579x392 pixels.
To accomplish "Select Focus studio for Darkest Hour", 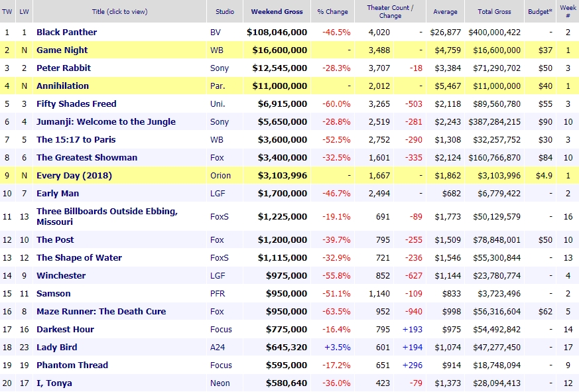I will coord(221,330).
